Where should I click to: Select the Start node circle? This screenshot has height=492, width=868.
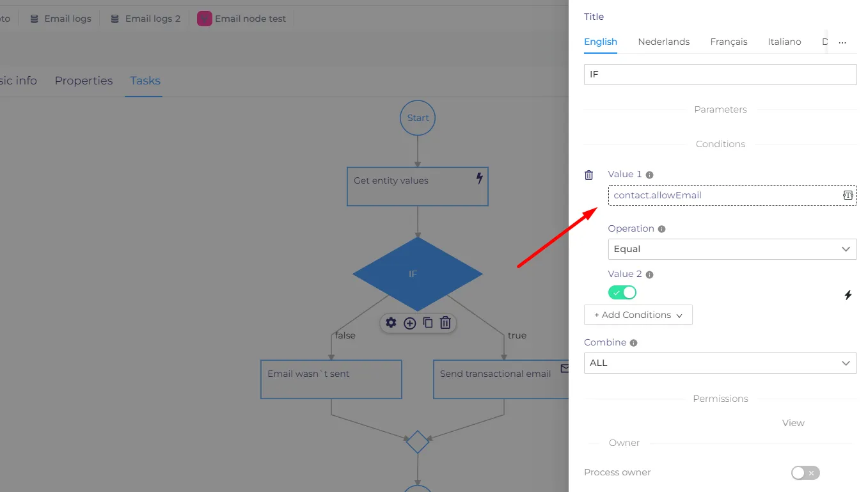418,118
